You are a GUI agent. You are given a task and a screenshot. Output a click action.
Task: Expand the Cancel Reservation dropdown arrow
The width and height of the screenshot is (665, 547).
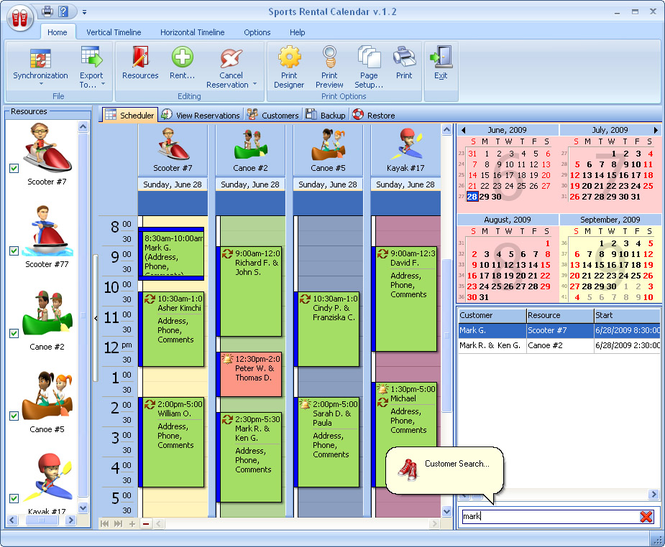255,84
